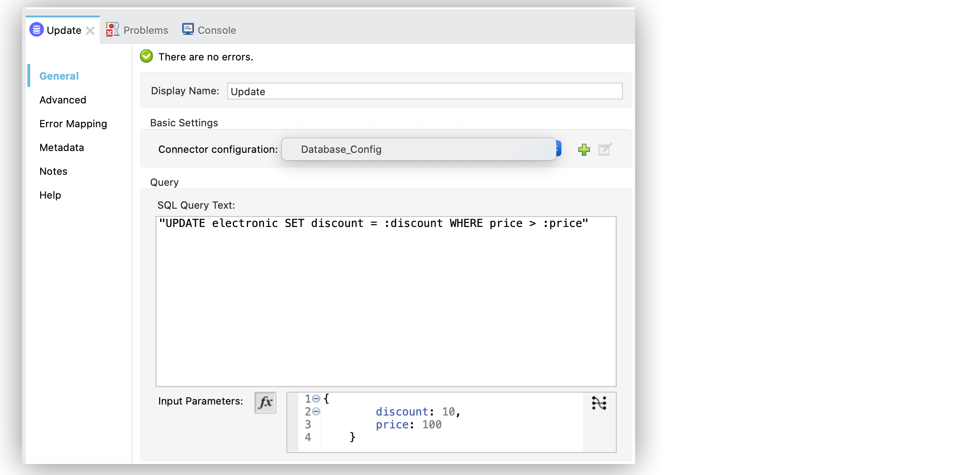Select the General settings section
The height and width of the screenshot is (475, 980).
(x=59, y=76)
